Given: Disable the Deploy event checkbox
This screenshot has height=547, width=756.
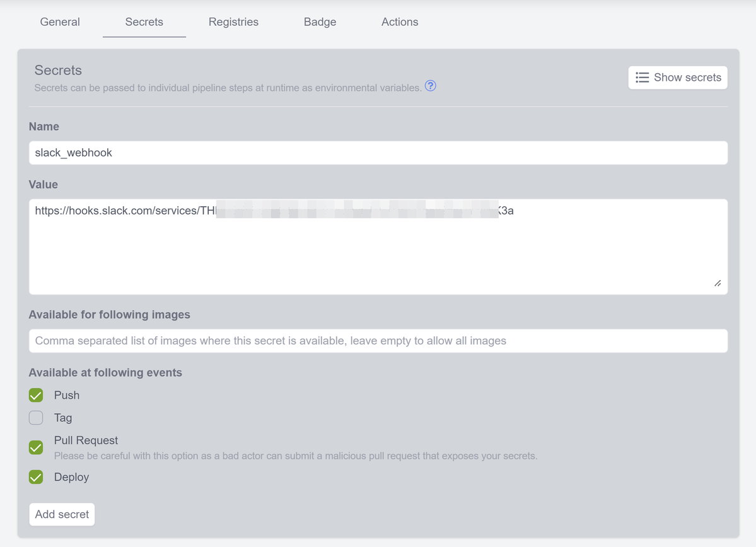Looking at the screenshot, I should [36, 477].
